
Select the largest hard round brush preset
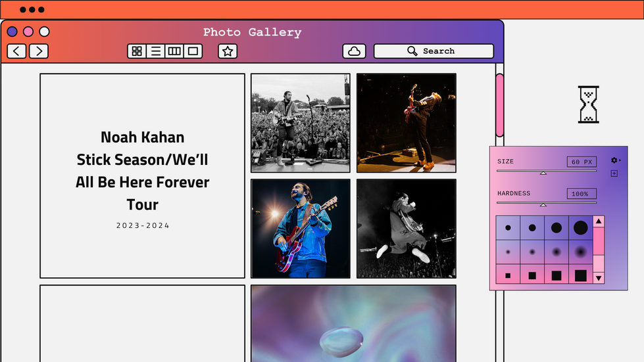pos(581,227)
